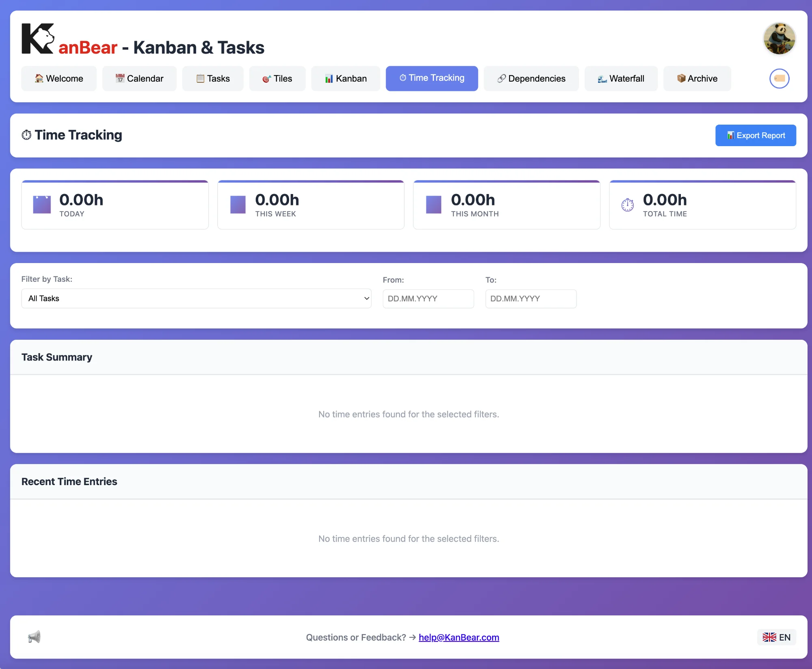Open the EN language selector
This screenshot has width=812, height=669.
click(776, 637)
